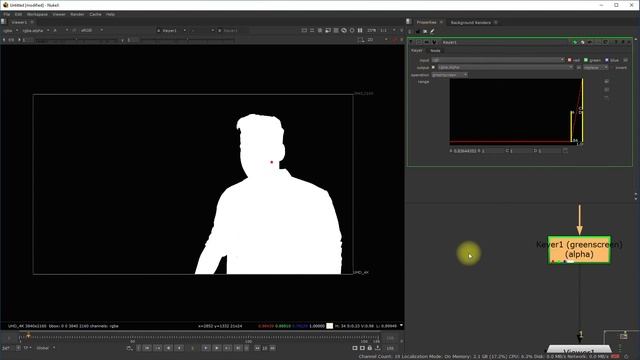The image size is (640, 360).
Task: Click the timeline playhead marker
Action: (x=28, y=336)
